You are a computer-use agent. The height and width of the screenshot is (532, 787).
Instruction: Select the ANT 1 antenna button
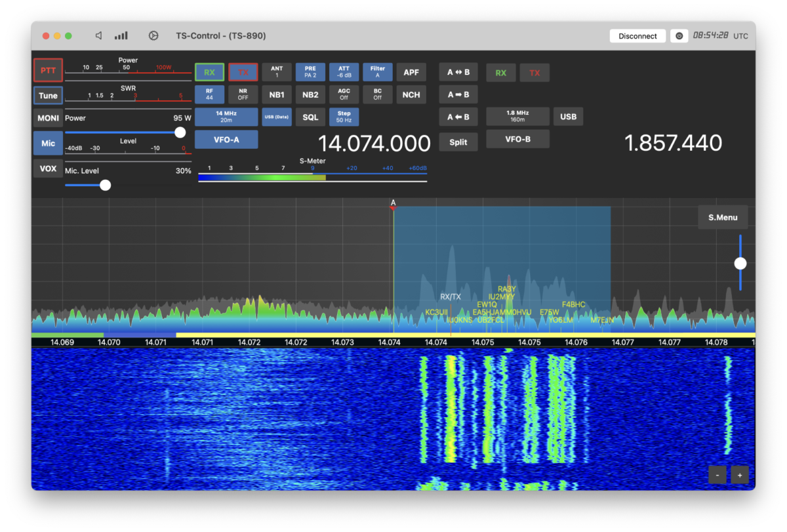(277, 72)
